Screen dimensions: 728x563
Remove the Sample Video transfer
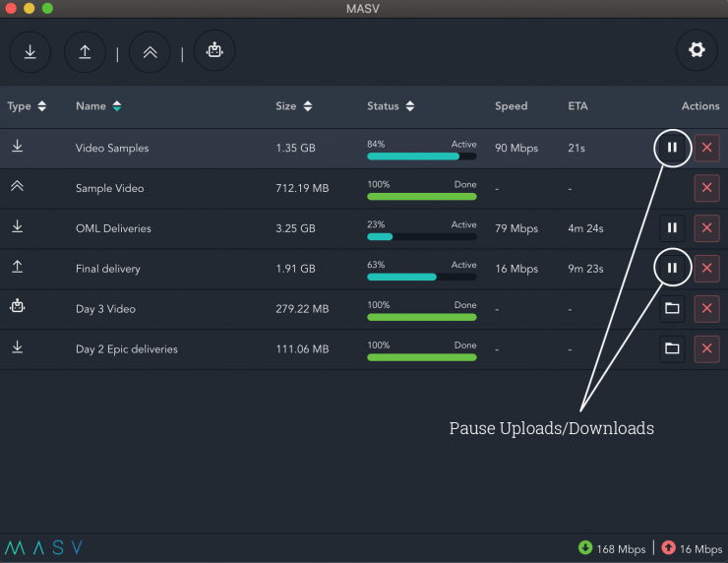pos(706,188)
